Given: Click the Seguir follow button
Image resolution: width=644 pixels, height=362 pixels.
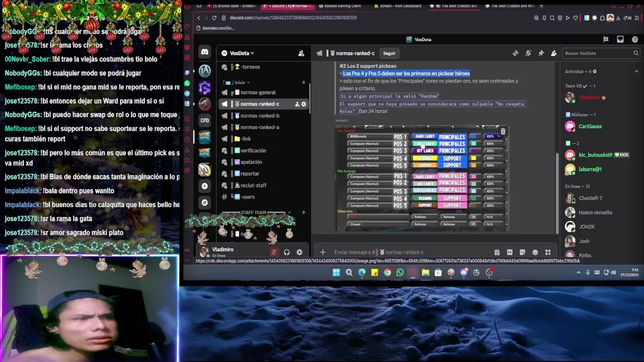Looking at the screenshot, I should click(x=389, y=53).
